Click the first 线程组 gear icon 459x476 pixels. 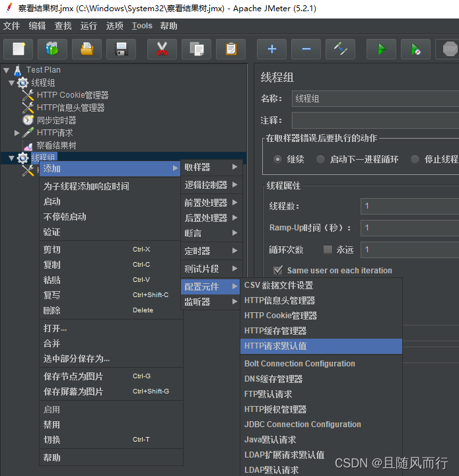pyautogui.click(x=22, y=83)
